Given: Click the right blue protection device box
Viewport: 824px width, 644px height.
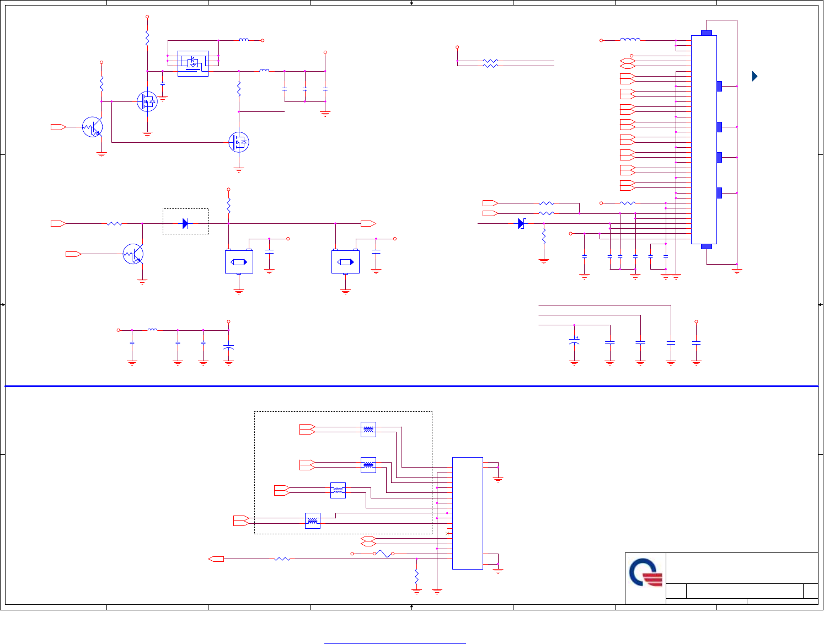Looking at the screenshot, I should pos(345,262).
